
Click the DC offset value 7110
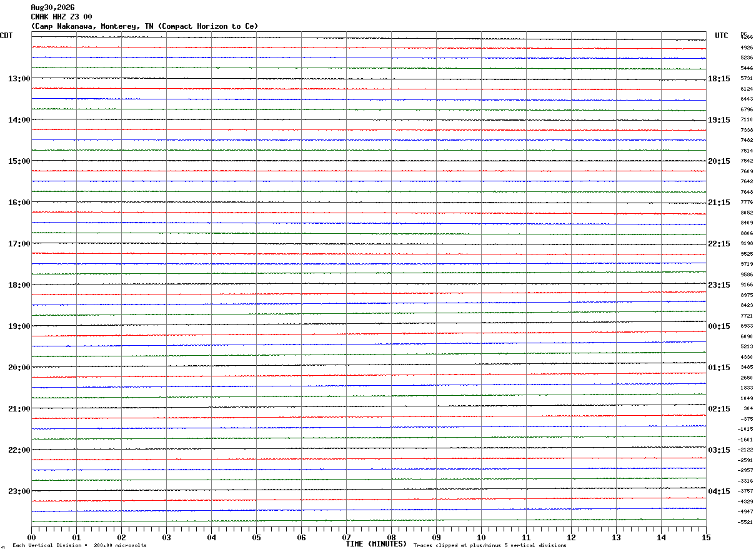tap(747, 120)
